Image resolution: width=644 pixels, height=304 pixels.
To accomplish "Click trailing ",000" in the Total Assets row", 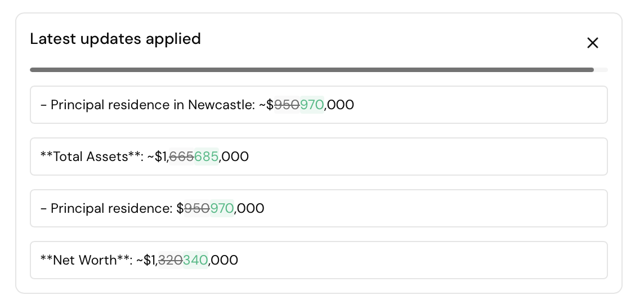I will [x=234, y=157].
